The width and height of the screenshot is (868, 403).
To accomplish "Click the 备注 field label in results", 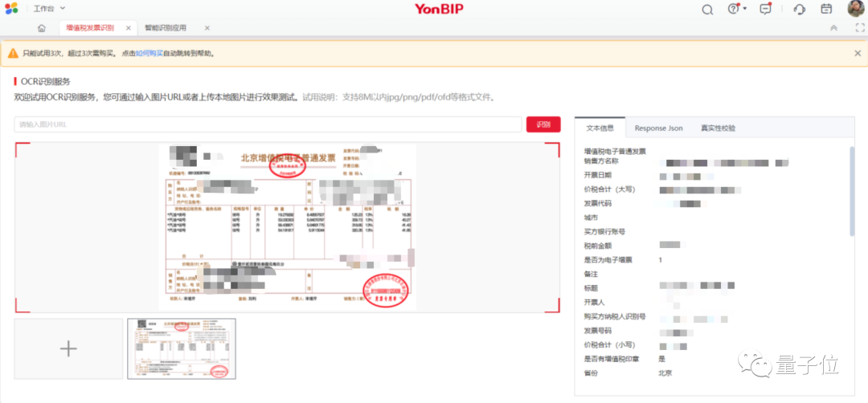I will point(591,275).
